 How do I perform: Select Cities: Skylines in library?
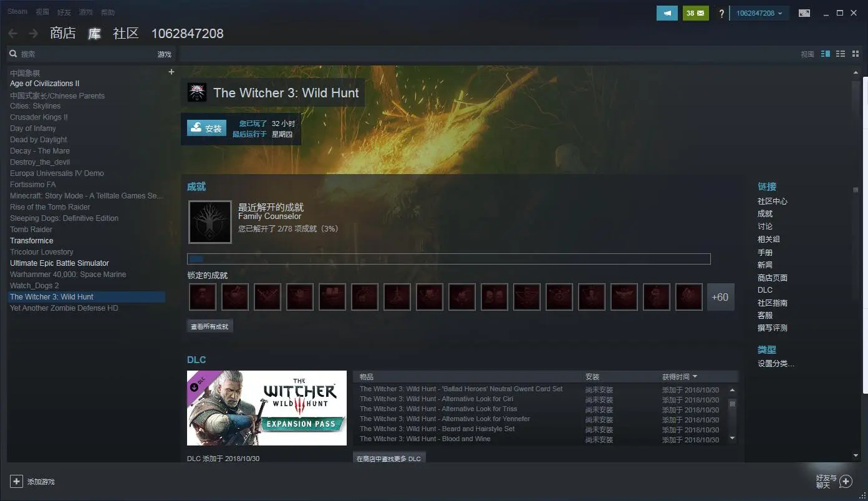(x=35, y=106)
